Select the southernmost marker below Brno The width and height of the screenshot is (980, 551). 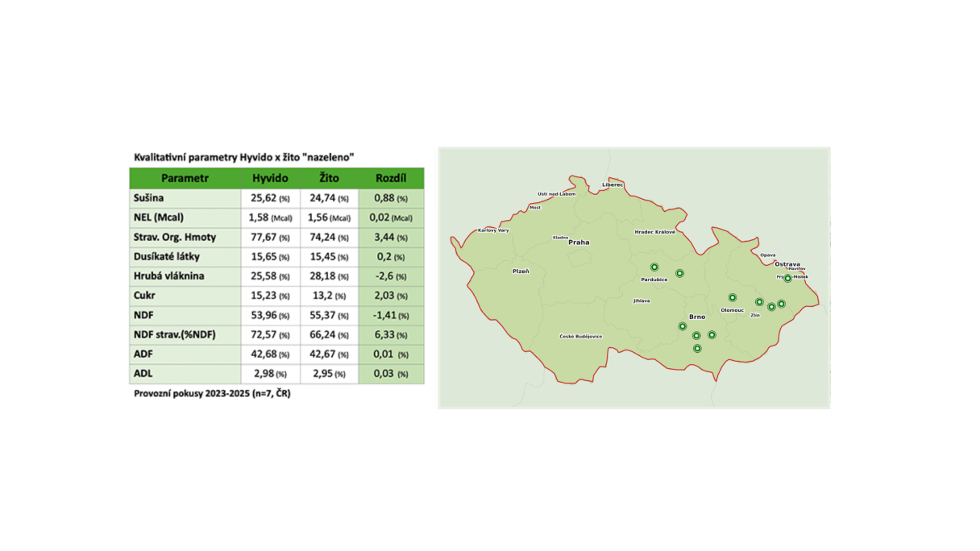click(697, 349)
